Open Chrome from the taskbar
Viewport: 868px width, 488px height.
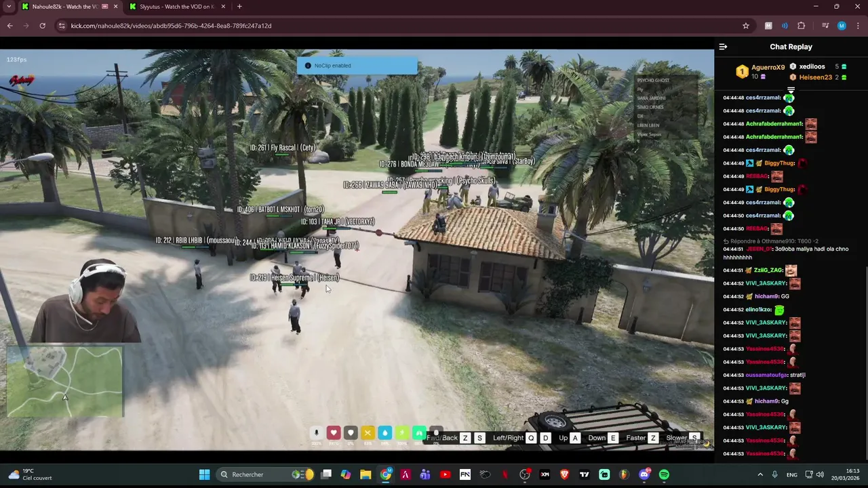coord(385,474)
